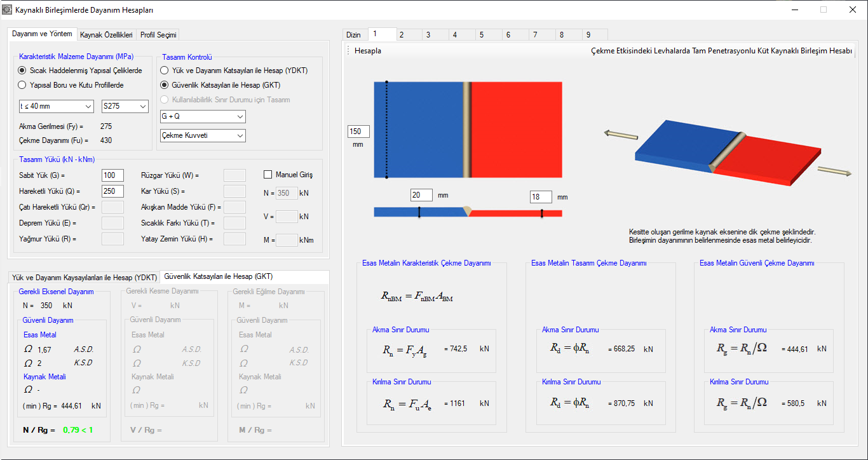
Task: Click the application icon in title bar
Action: (x=8, y=10)
